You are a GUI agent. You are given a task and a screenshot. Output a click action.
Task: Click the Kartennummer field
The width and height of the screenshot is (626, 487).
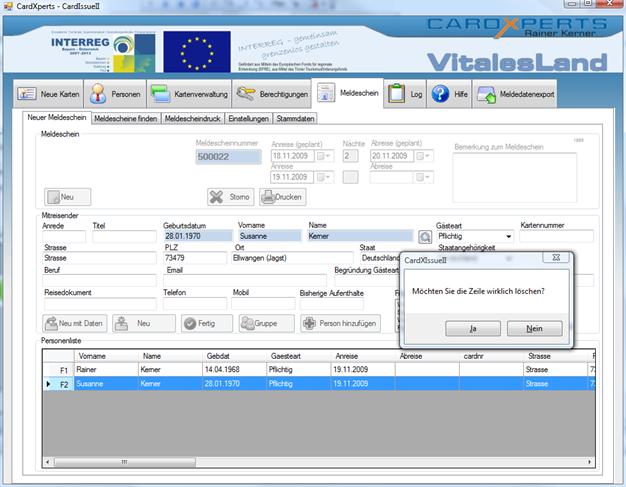[556, 236]
